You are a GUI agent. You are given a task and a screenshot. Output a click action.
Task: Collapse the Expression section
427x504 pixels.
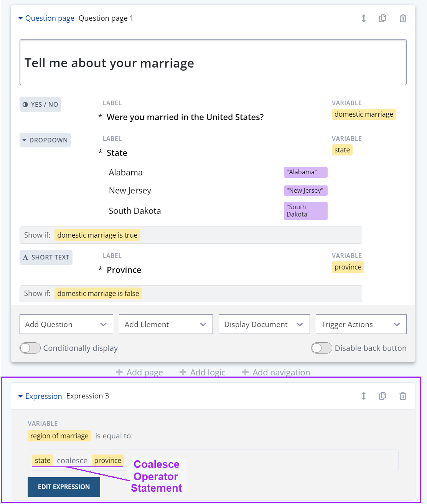click(20, 396)
